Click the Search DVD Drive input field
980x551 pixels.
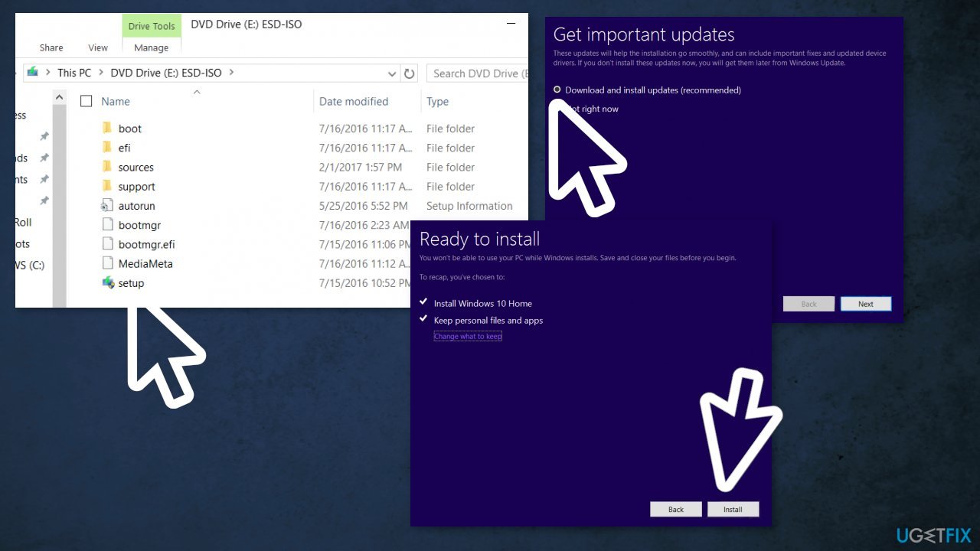pyautogui.click(x=478, y=73)
